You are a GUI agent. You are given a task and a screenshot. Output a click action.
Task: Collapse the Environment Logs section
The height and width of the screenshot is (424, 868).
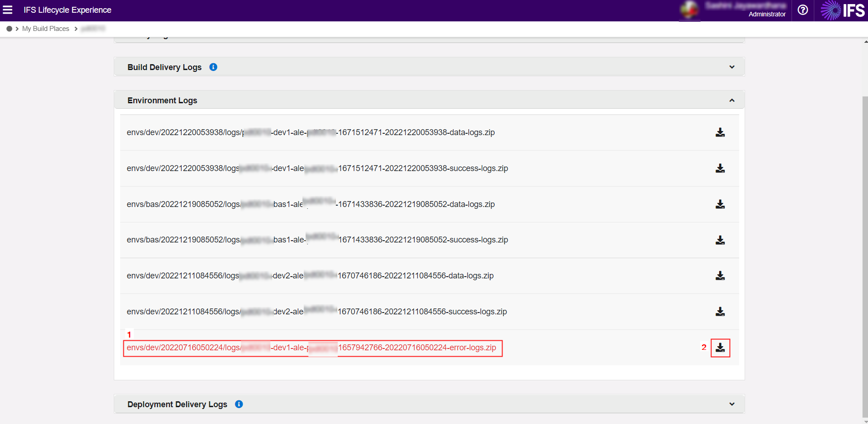point(732,100)
